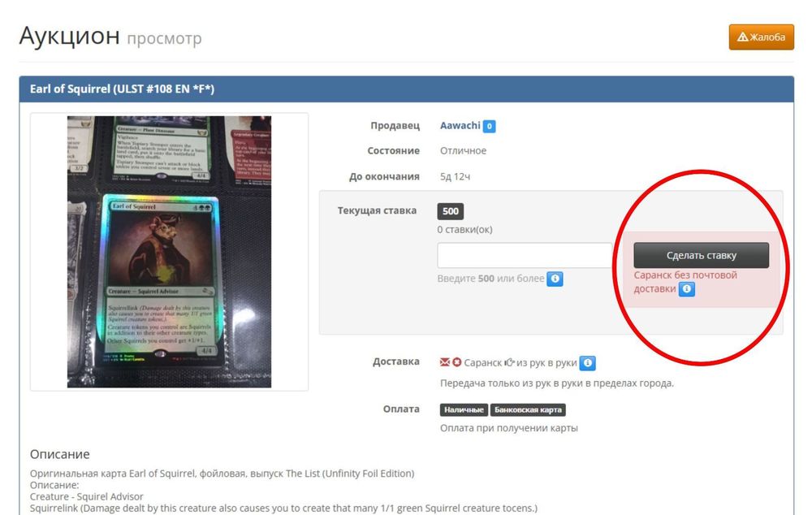Click the info icon beside "Саранск без почтовой доставки"
The image size is (812, 515).
point(687,288)
